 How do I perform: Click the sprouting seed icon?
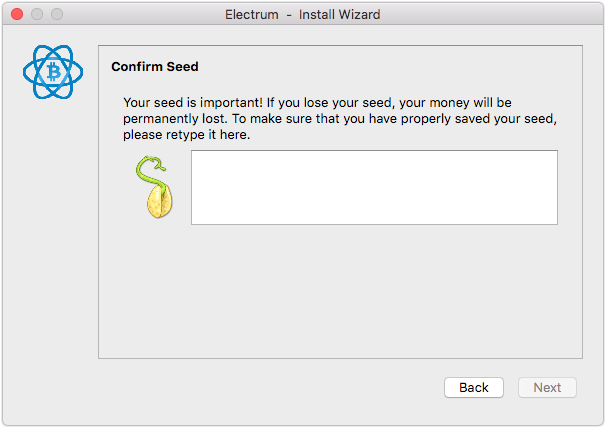click(x=154, y=187)
